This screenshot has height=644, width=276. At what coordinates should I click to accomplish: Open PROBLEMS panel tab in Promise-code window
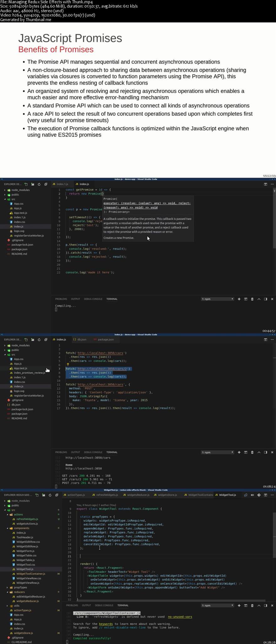[61, 299]
